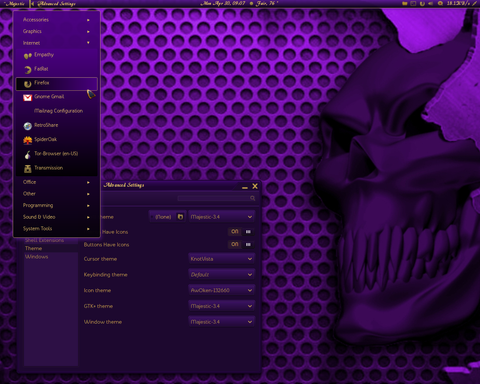Open the Office submenu
The height and width of the screenshot is (384, 480).
click(x=57, y=182)
